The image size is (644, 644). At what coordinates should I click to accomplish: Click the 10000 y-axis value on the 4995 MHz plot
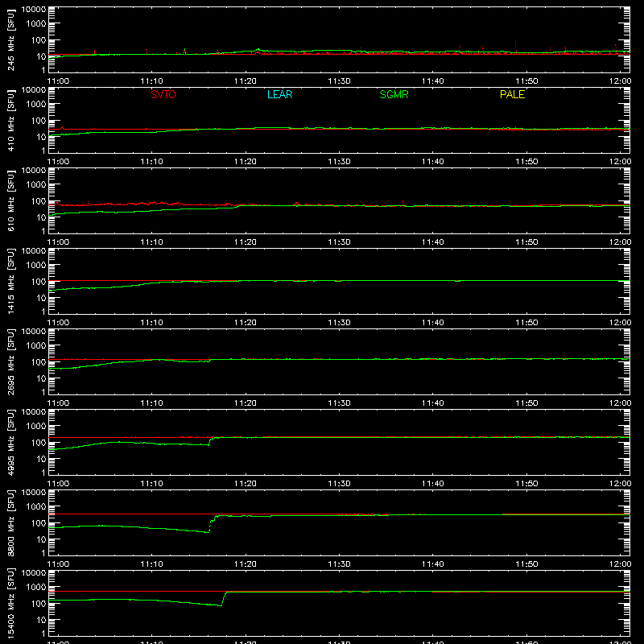click(x=34, y=412)
